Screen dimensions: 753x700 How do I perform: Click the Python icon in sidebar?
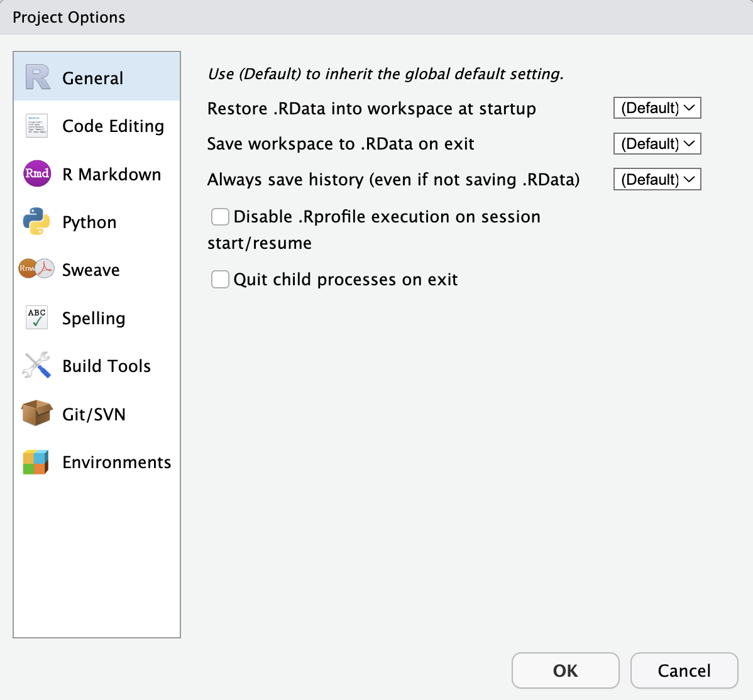[36, 222]
